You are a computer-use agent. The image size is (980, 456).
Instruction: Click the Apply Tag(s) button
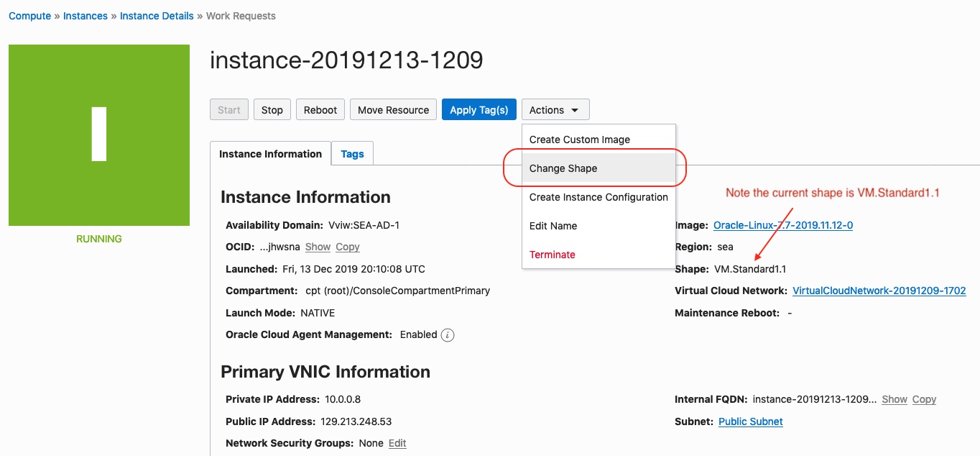click(x=479, y=109)
